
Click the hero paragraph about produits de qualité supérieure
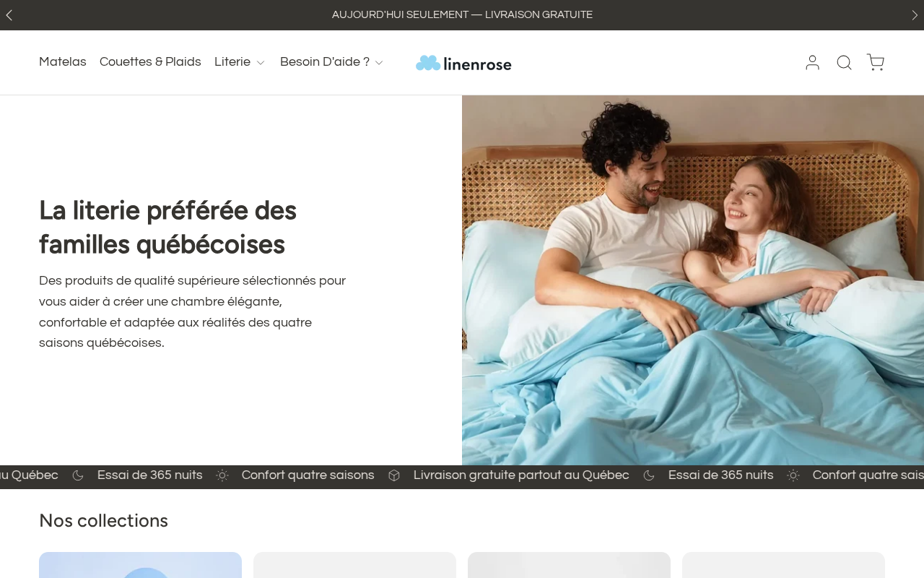193,311
